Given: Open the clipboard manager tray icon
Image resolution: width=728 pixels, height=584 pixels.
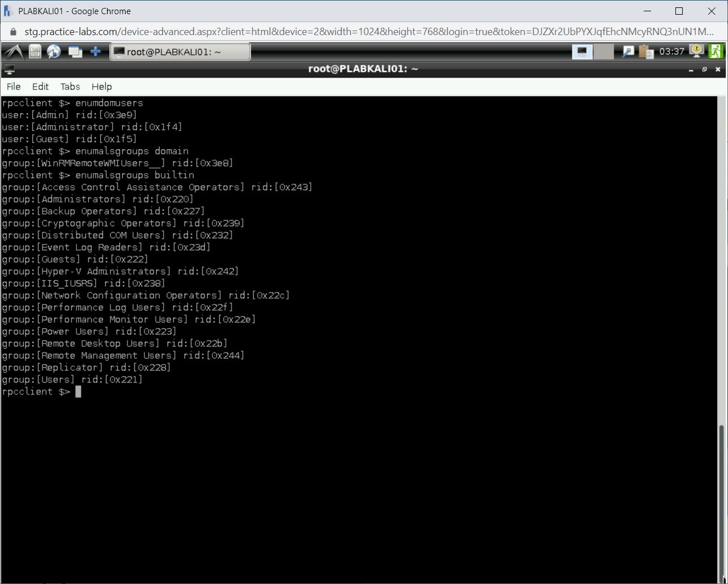Looking at the screenshot, I should pos(646,52).
